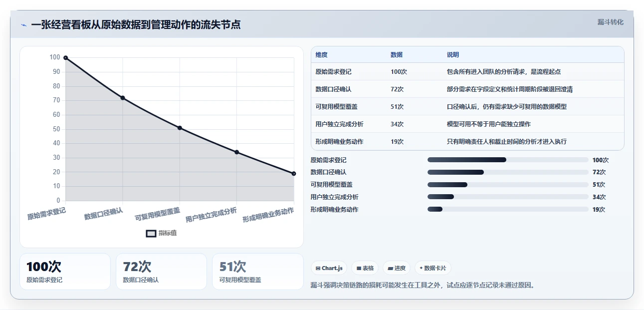Click the description 只有明确责任人和截止时间的分析才进入执行
644x310 pixels.
(507, 142)
